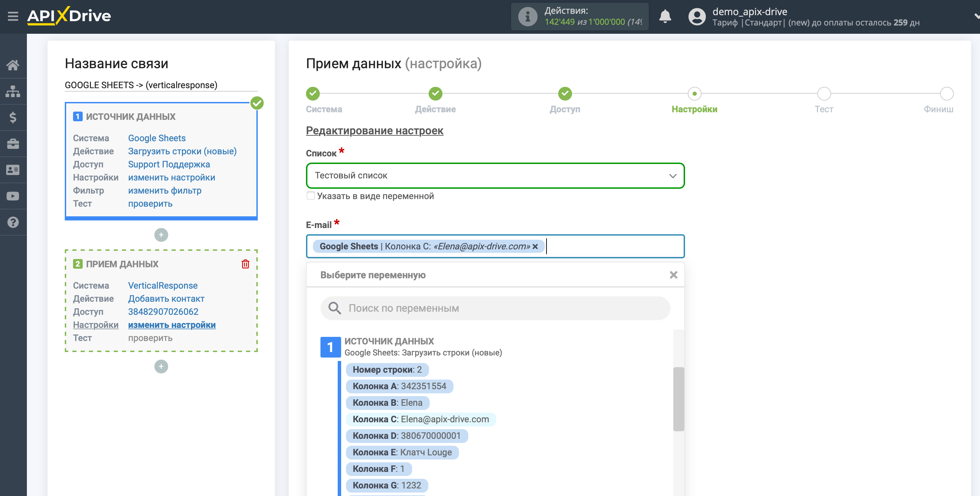
Task: Click source "проверить" test link
Action: click(150, 204)
